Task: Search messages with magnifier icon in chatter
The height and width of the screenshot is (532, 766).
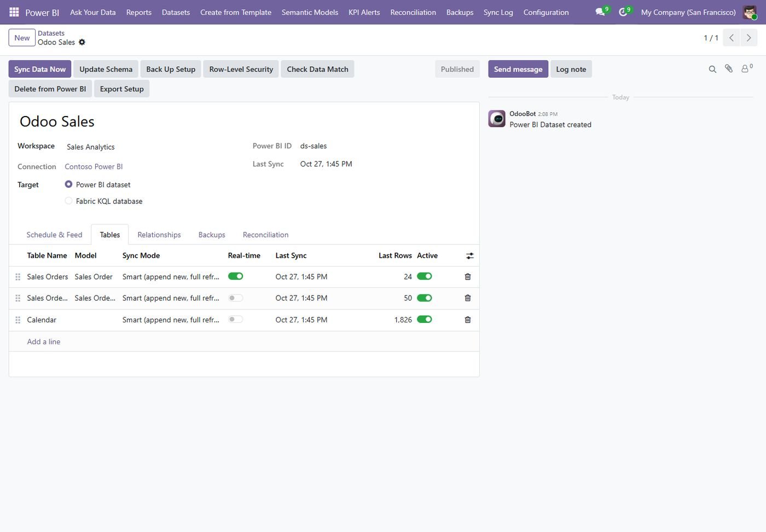Action: pos(712,69)
